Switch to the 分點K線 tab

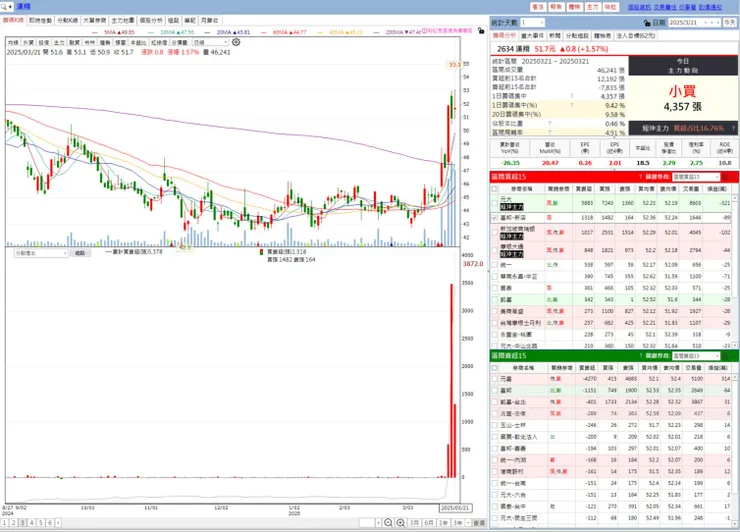[67, 20]
